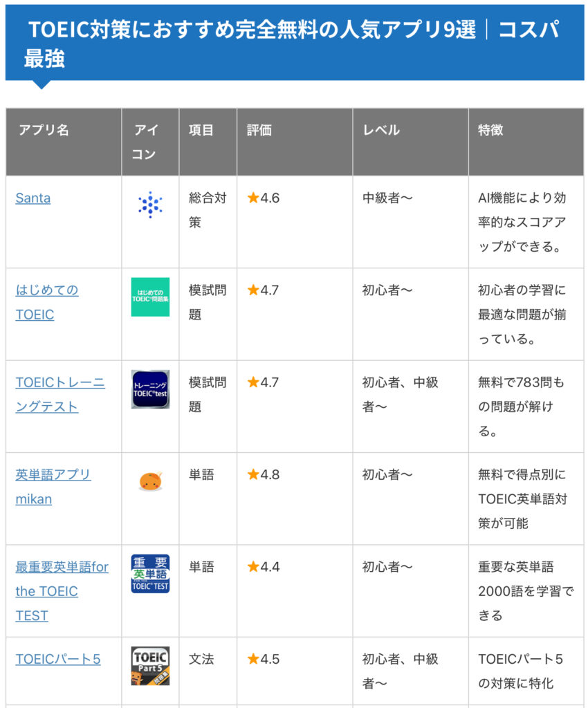Visit the 最重要英単語for the TOEIC TEST link
This screenshot has height=708, width=588.
[62, 567]
